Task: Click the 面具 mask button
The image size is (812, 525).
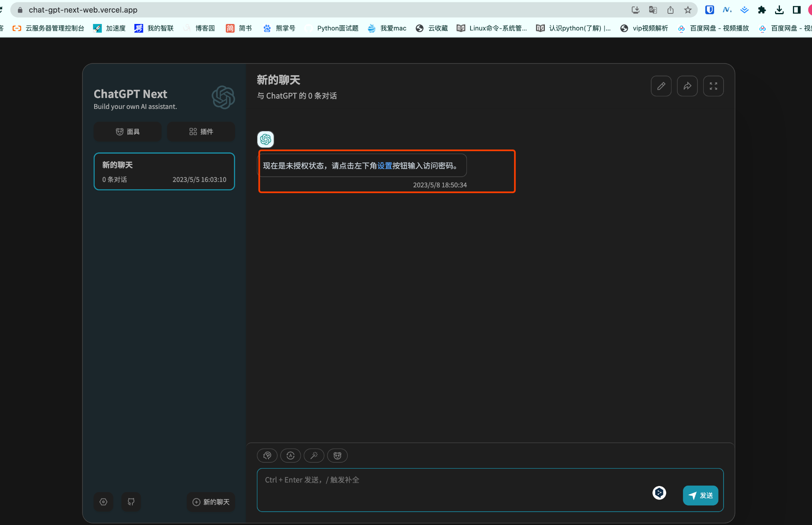Action: (127, 132)
